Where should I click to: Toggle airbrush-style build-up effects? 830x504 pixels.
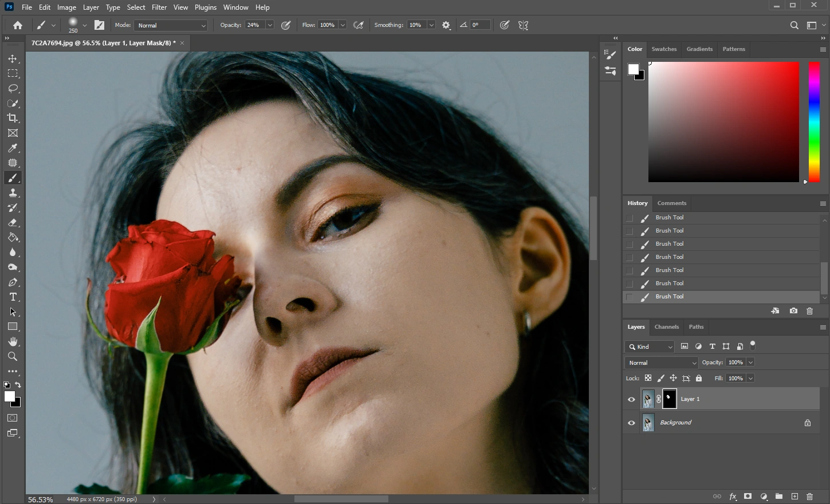(x=359, y=25)
